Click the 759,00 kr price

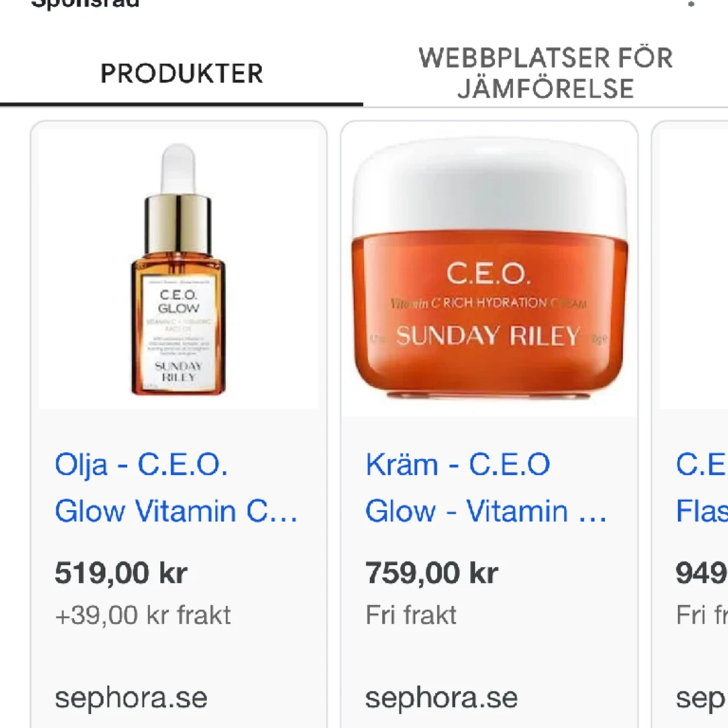(x=432, y=573)
